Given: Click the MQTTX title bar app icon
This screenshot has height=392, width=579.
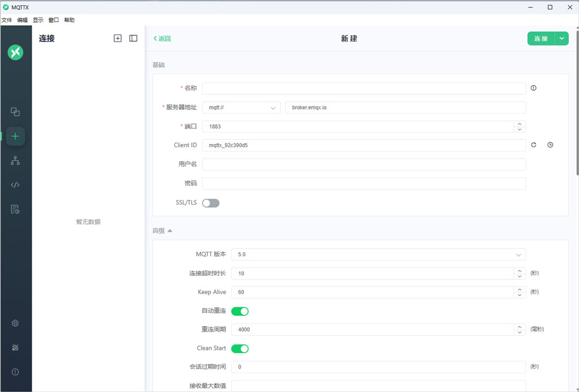Looking at the screenshot, I should click(6, 7).
